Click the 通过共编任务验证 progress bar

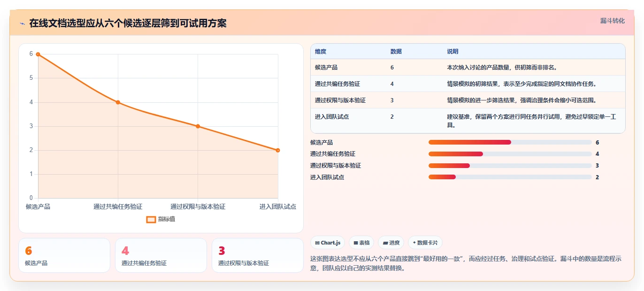(510, 154)
